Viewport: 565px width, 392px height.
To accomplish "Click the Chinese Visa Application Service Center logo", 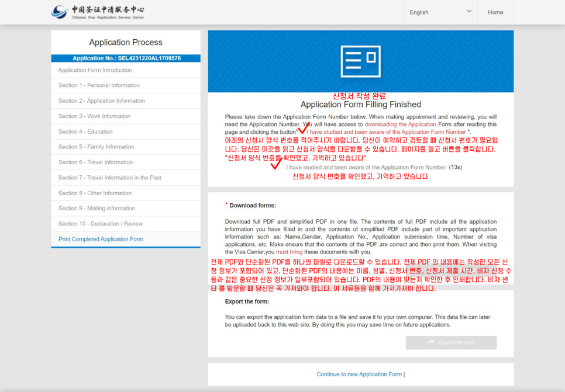I will (x=97, y=12).
